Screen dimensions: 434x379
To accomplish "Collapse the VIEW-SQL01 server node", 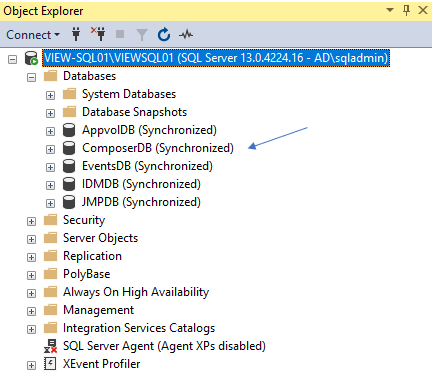I will (x=12, y=60).
